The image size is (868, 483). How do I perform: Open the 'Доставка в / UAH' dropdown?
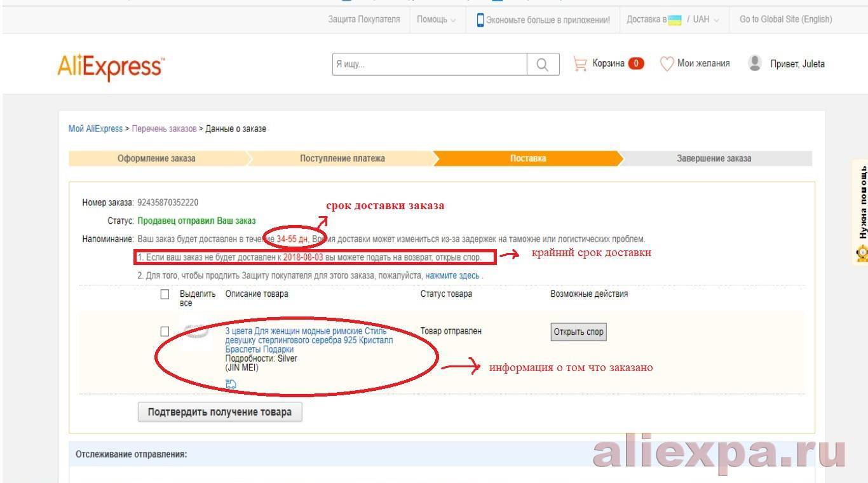click(673, 20)
